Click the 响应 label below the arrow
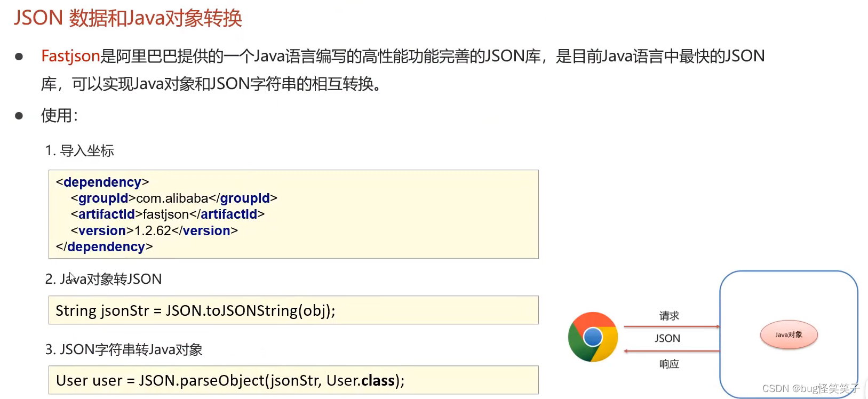Viewport: 868px width, 399px height. click(x=669, y=364)
